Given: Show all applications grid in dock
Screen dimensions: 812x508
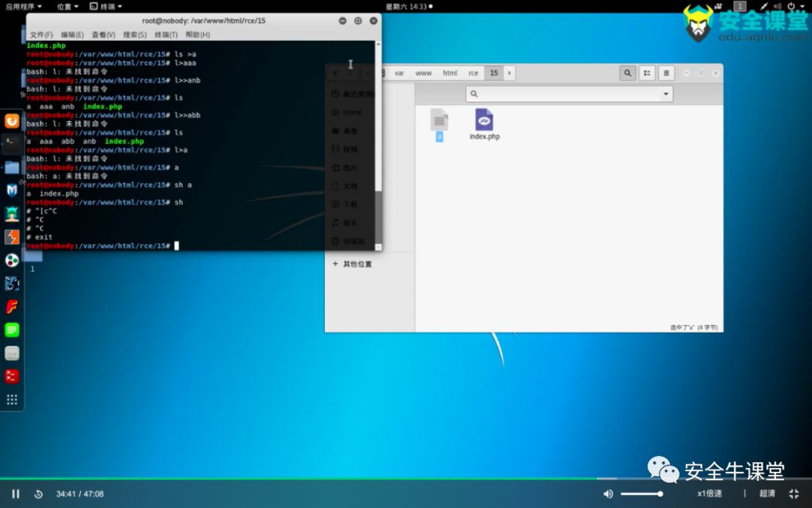Looking at the screenshot, I should pos(11,399).
